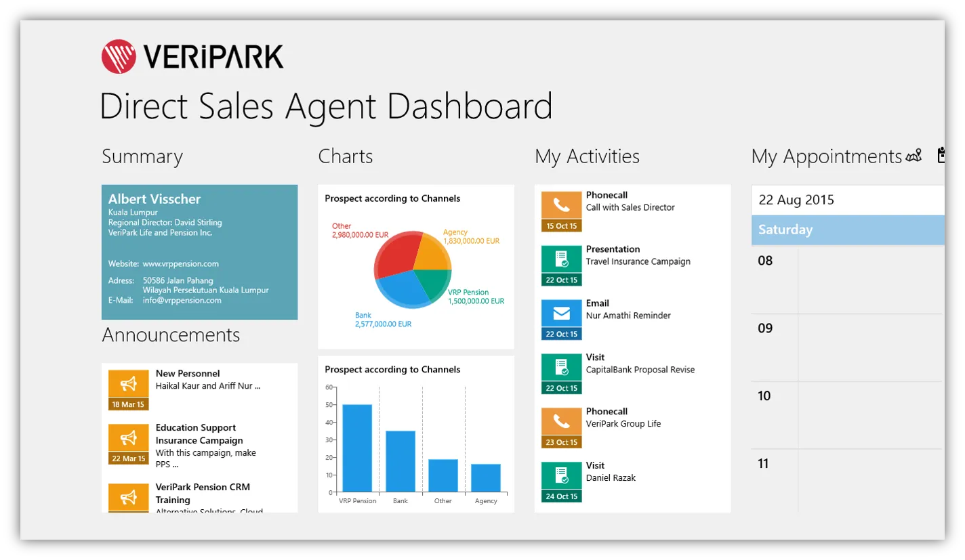Click the "1,830,000.00 EUR" pie label
Screen dimensions: 965x560
pos(472,241)
